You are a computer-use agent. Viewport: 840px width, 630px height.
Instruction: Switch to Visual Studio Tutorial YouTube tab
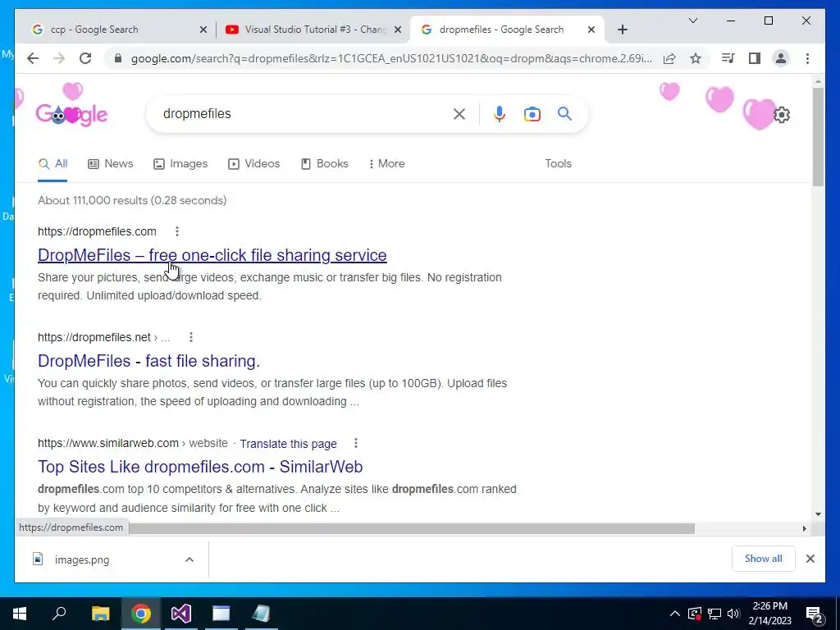(313, 30)
